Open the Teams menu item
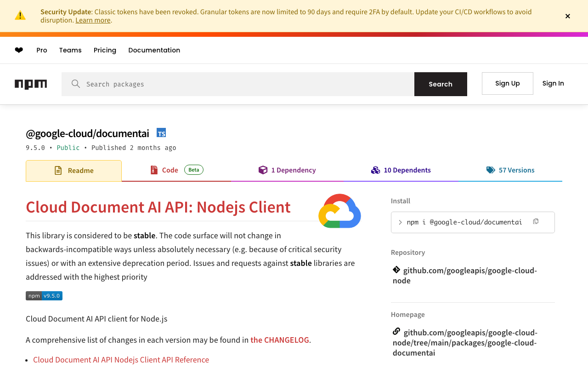 pos(70,50)
